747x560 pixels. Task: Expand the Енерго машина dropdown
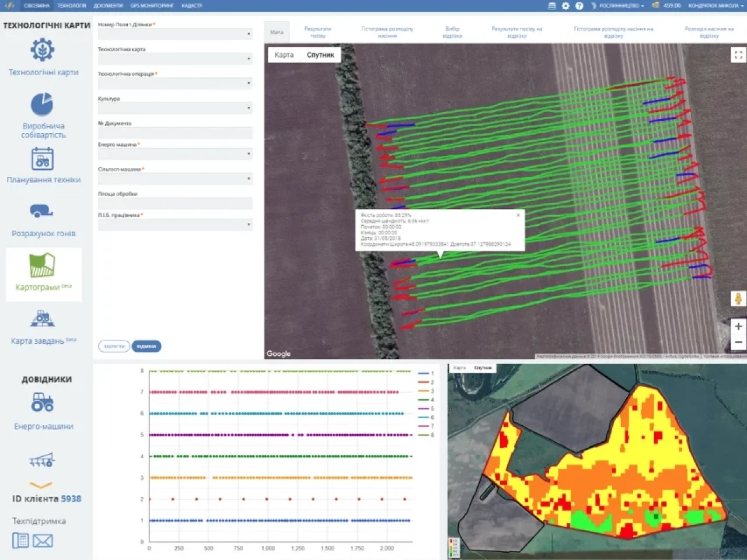pyautogui.click(x=175, y=155)
